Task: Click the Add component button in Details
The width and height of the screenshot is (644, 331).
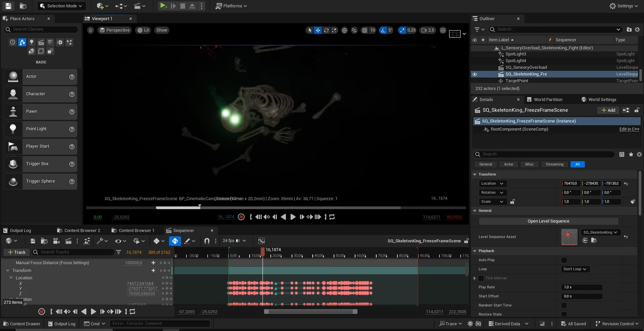Action: [608, 110]
